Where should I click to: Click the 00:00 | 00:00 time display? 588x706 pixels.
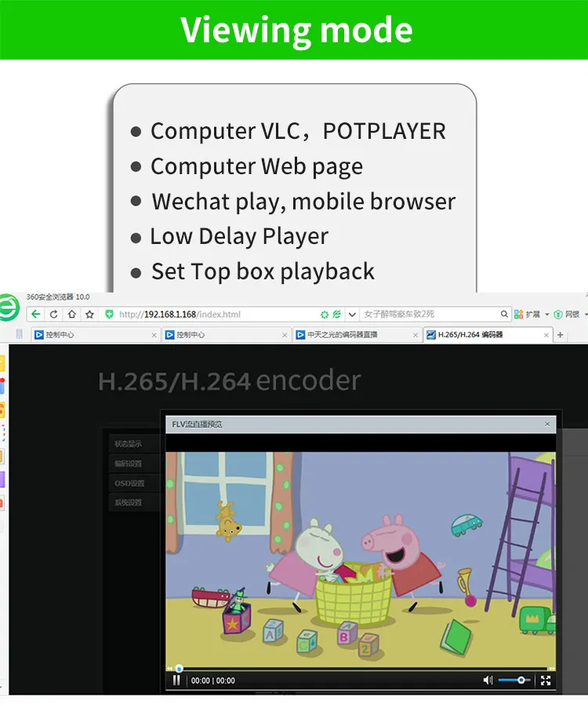[212, 681]
